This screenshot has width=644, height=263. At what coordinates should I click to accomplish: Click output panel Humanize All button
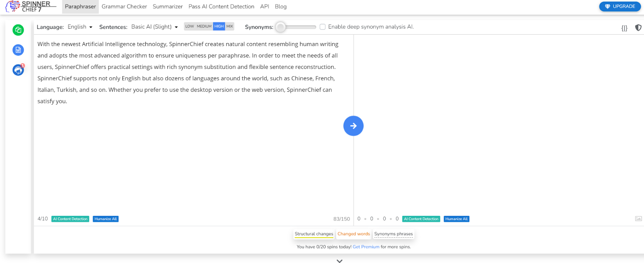[x=456, y=219]
